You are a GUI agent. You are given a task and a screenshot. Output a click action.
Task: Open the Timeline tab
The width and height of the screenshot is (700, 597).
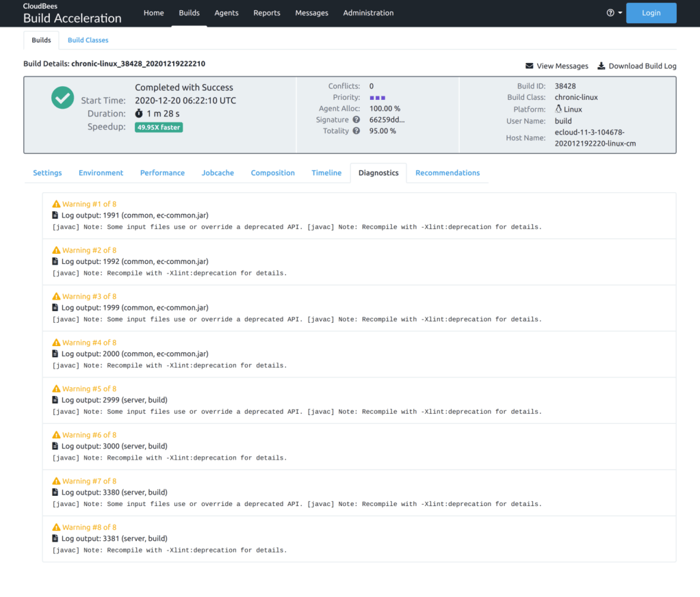pyautogui.click(x=326, y=173)
